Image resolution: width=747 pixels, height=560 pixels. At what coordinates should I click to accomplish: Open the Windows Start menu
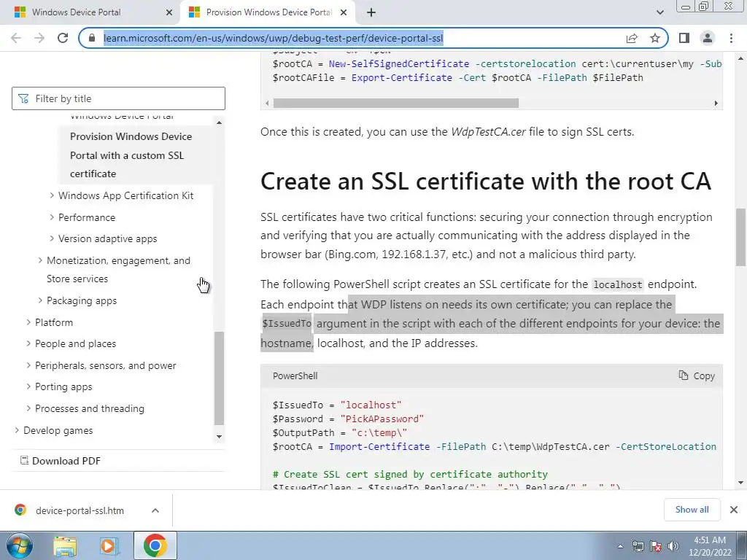[20, 545]
